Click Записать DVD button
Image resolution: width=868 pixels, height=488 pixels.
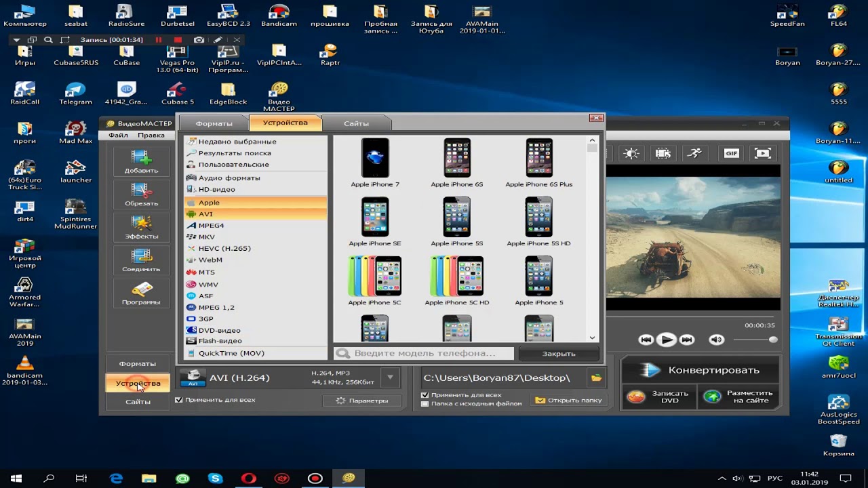(x=658, y=396)
